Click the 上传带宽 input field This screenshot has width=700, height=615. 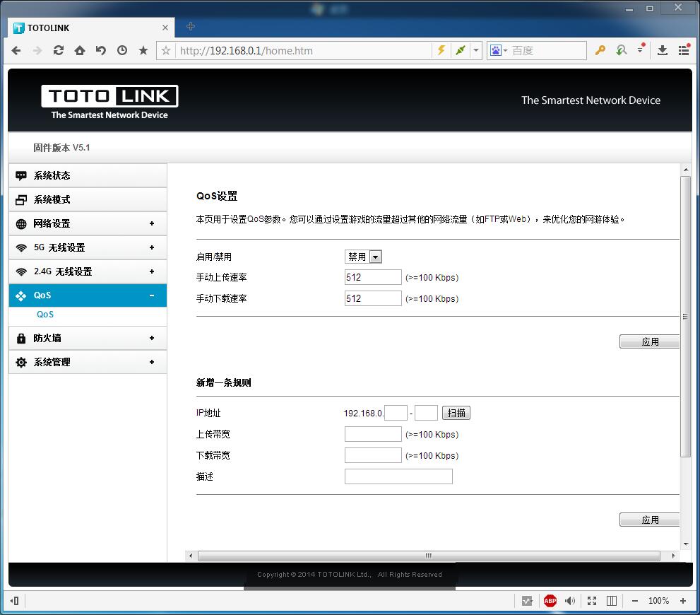click(x=373, y=434)
